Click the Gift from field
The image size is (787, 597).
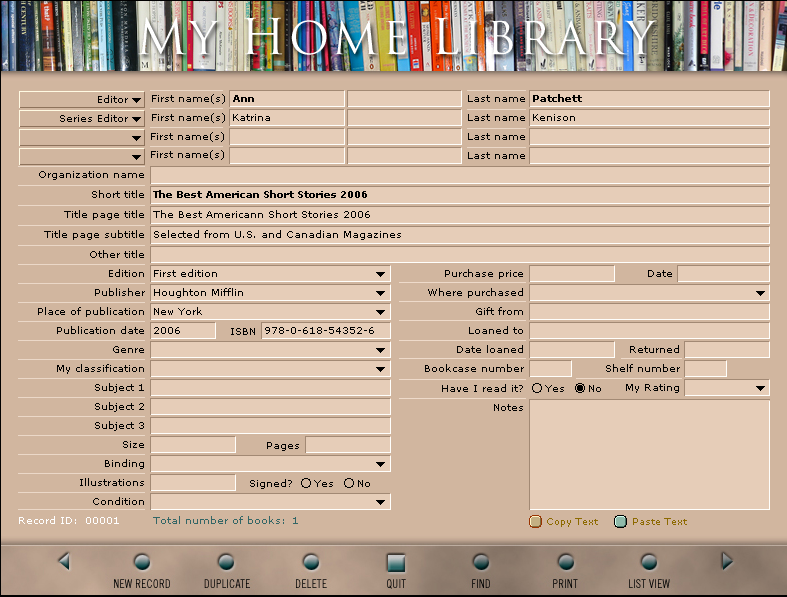pos(649,312)
